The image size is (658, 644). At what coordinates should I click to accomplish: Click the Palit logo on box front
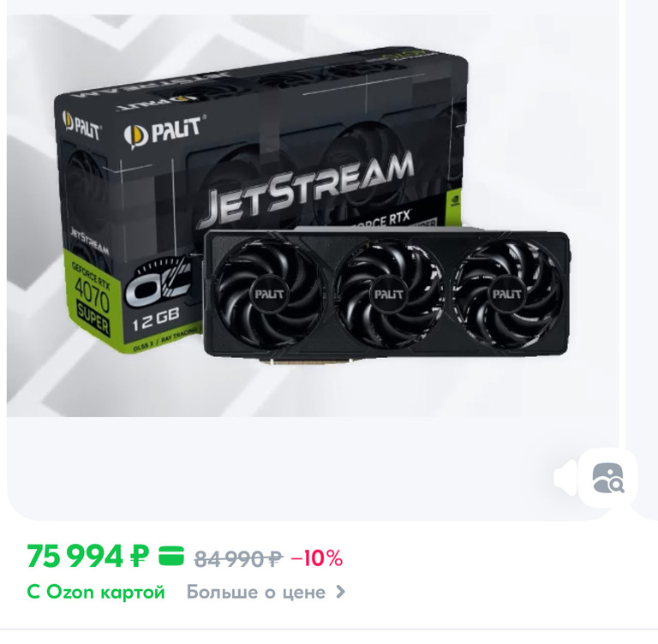164,132
